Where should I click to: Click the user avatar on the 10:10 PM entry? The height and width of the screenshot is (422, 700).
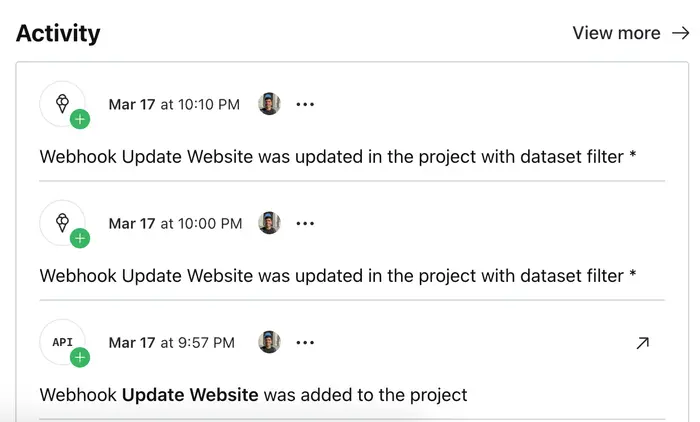click(269, 104)
